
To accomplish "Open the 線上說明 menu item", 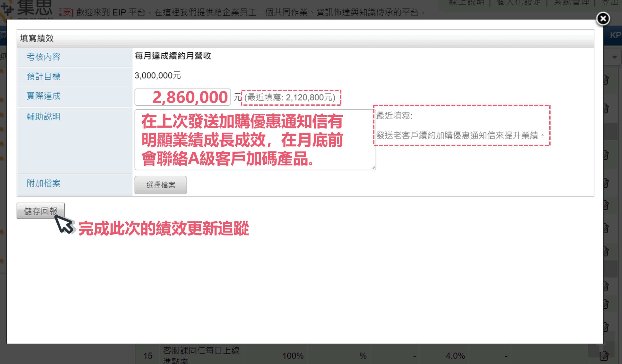I will pyautogui.click(x=466, y=3).
